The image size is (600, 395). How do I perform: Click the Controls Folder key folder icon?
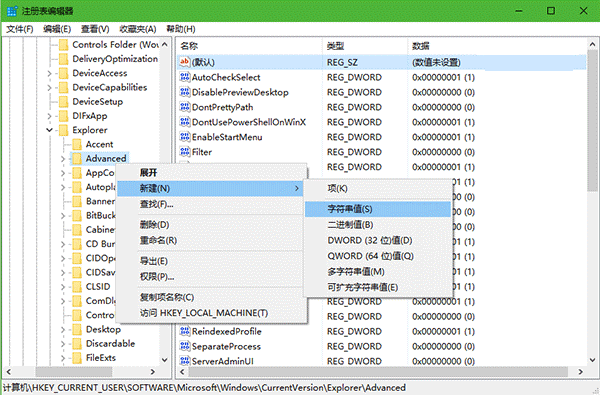point(64,45)
